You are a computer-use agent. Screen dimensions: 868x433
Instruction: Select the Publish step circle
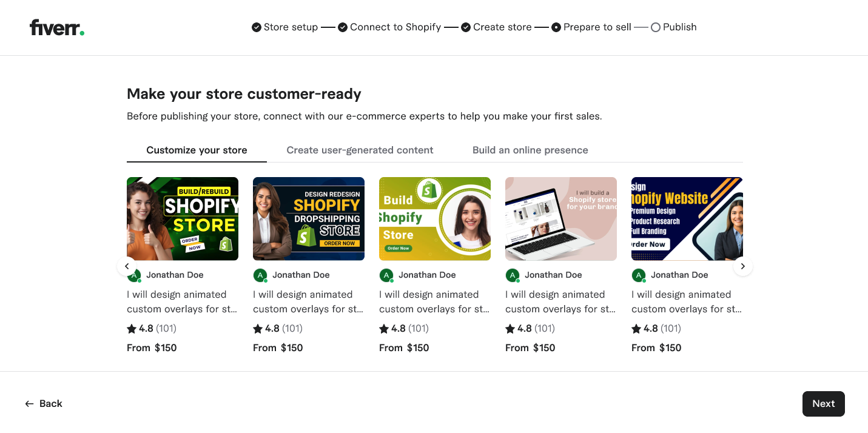656,27
